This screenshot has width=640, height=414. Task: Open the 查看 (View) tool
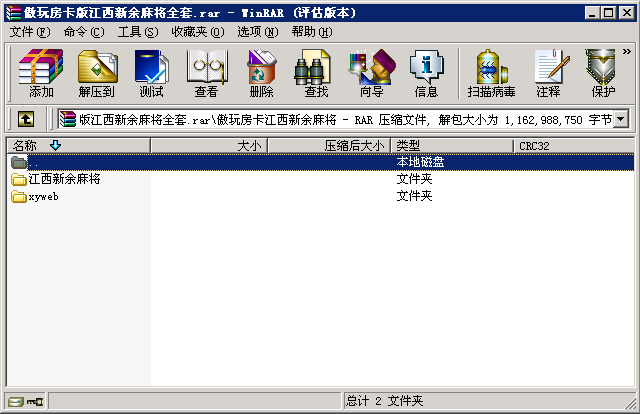coord(206,73)
